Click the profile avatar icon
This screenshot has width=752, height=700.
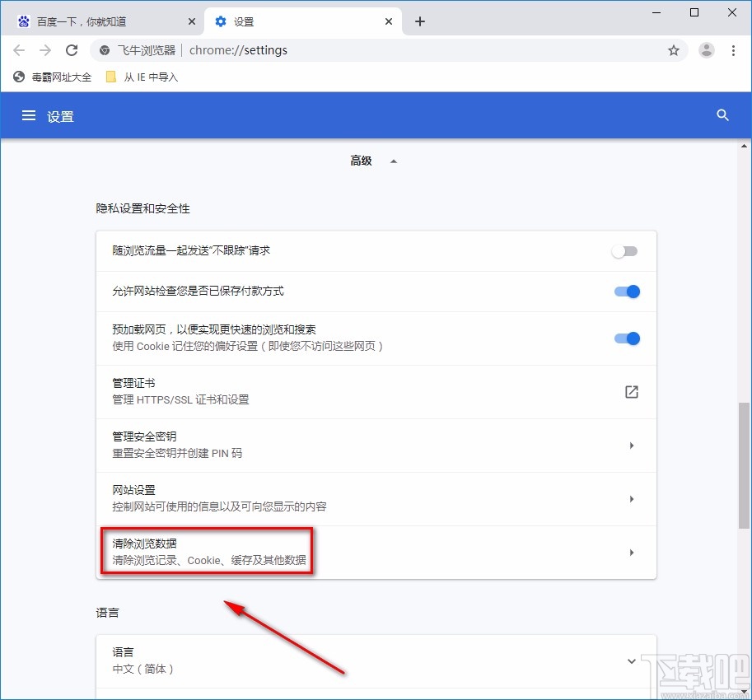pyautogui.click(x=706, y=50)
